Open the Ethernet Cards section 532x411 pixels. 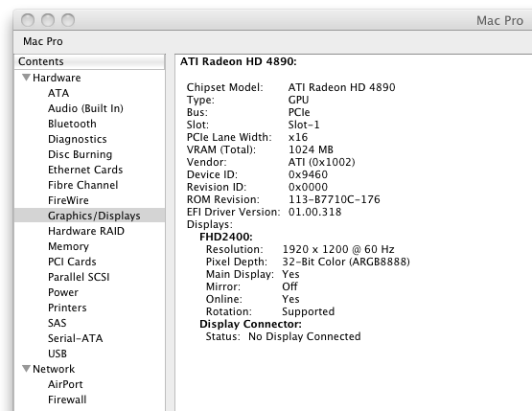coord(85,170)
